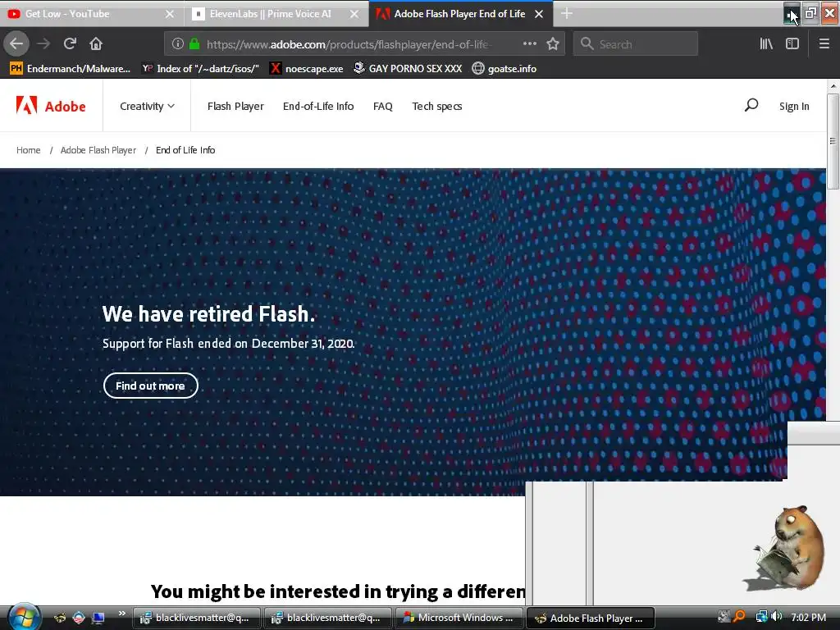Viewport: 840px width, 630px height.
Task: Bookmark this page with the star
Action: [x=553, y=44]
